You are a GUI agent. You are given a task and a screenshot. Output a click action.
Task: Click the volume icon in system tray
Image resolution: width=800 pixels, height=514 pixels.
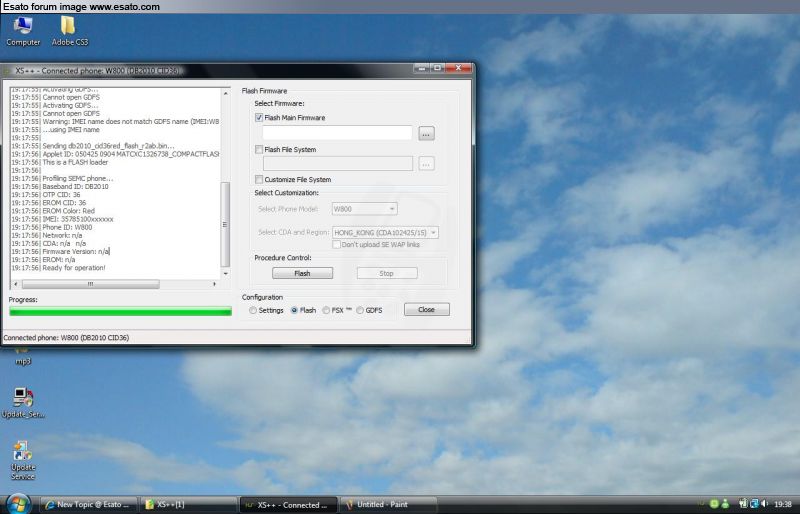point(764,504)
